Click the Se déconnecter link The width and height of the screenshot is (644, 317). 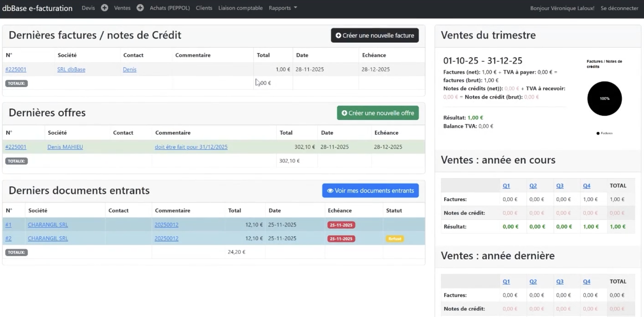tap(619, 8)
